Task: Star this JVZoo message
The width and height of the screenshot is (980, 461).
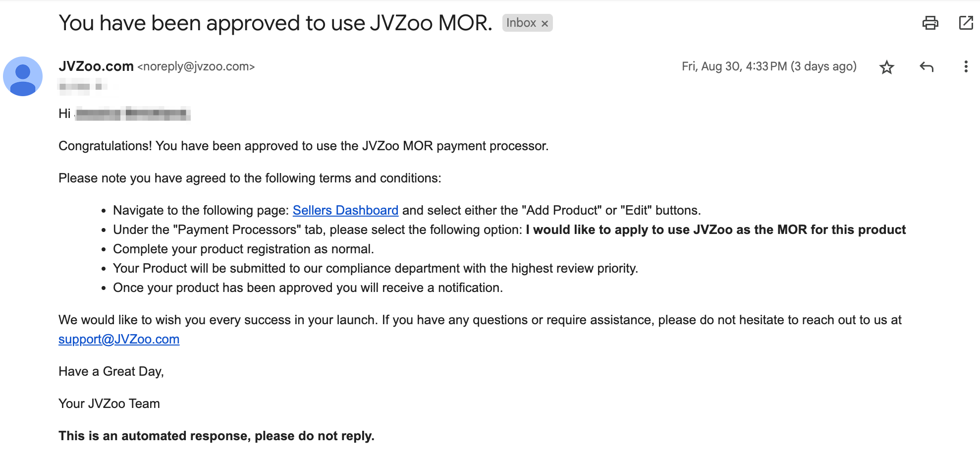Action: pos(886,67)
